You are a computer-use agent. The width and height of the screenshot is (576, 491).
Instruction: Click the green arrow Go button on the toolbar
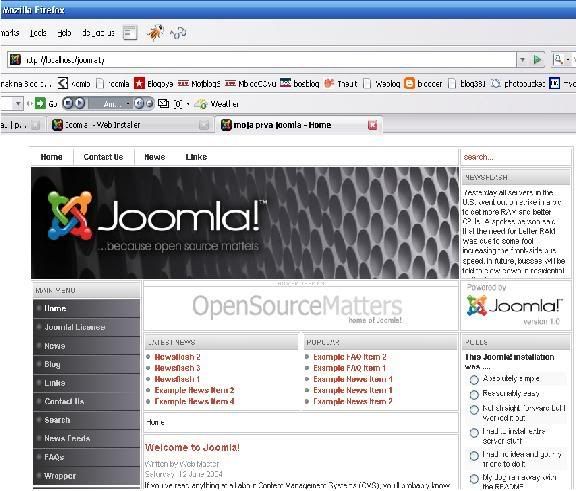[40, 104]
